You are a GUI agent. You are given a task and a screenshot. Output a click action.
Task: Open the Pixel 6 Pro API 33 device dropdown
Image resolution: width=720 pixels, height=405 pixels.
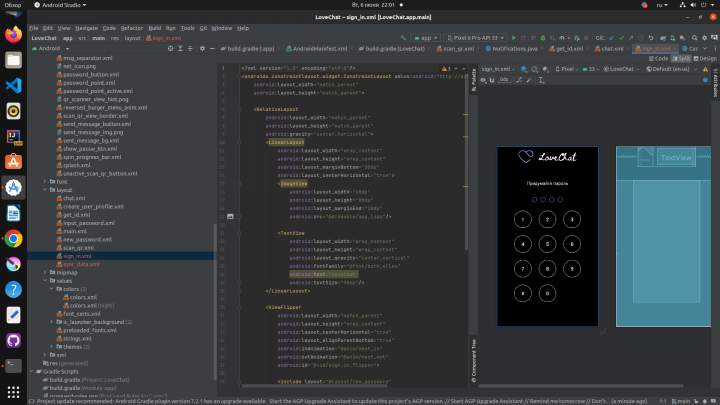pos(475,38)
